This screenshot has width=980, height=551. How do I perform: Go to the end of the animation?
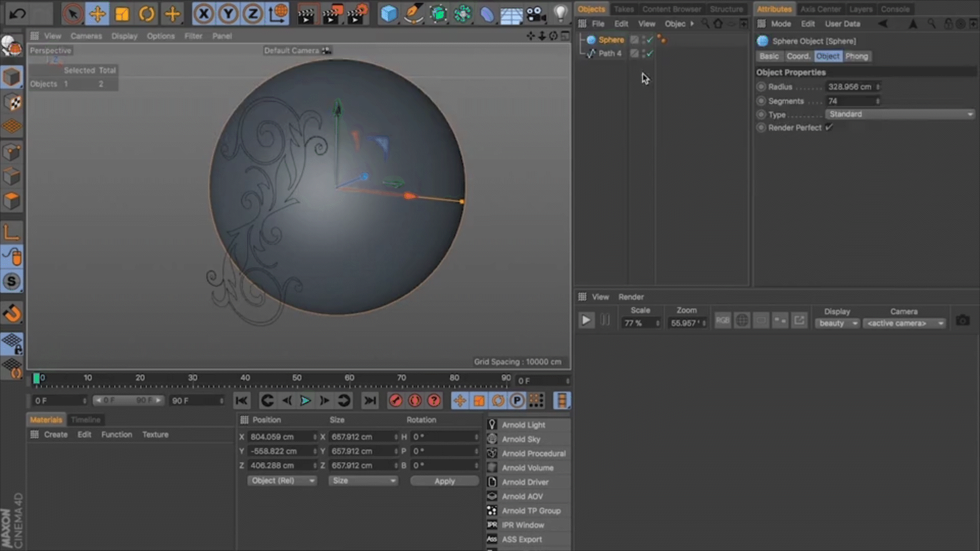[370, 401]
